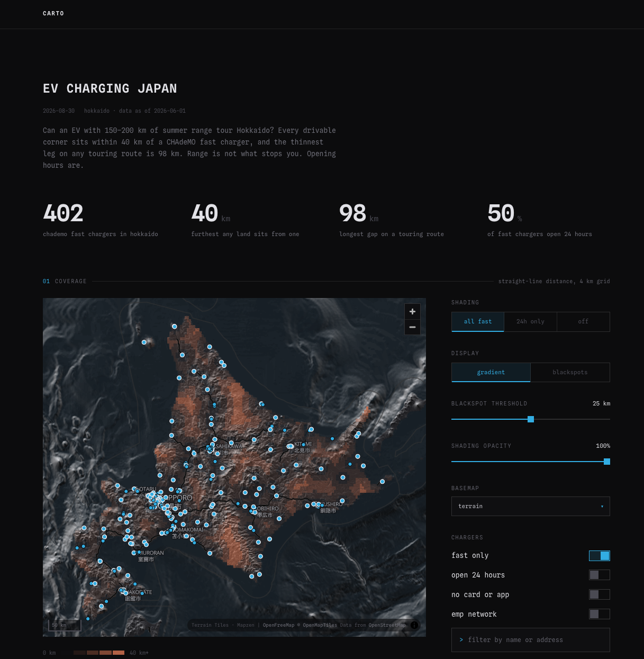Click the '50' percent open 24 hours statistic

pyautogui.click(x=501, y=214)
